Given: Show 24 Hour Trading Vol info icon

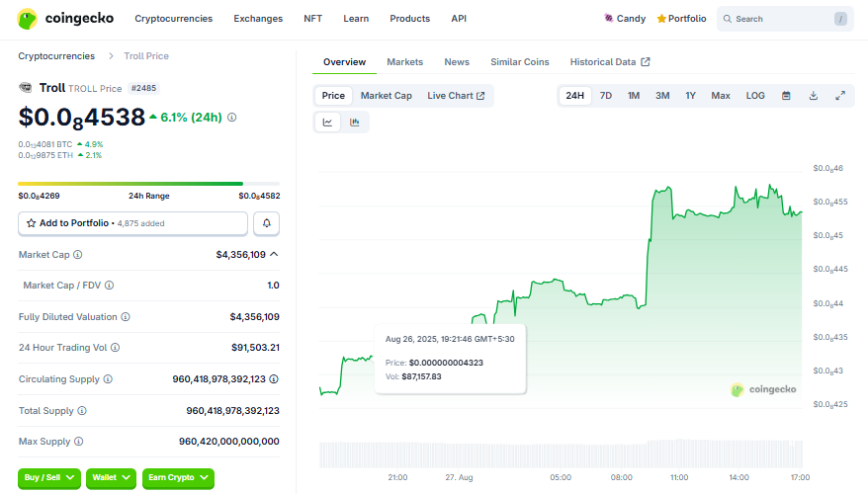Looking at the screenshot, I should [x=115, y=348].
